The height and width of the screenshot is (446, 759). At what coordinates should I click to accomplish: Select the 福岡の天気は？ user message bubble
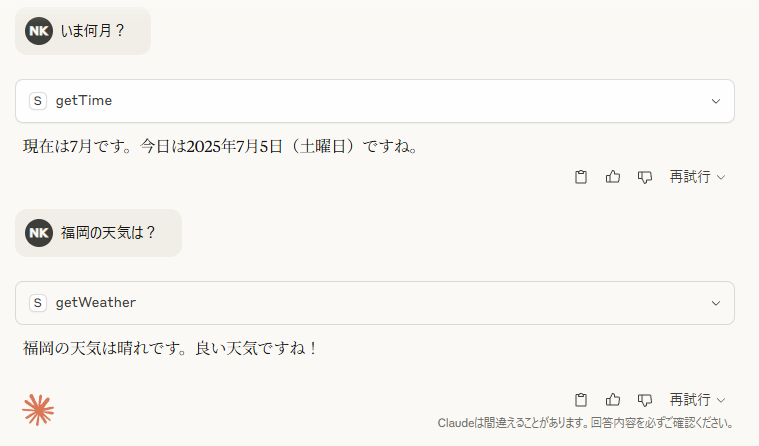click(x=109, y=233)
